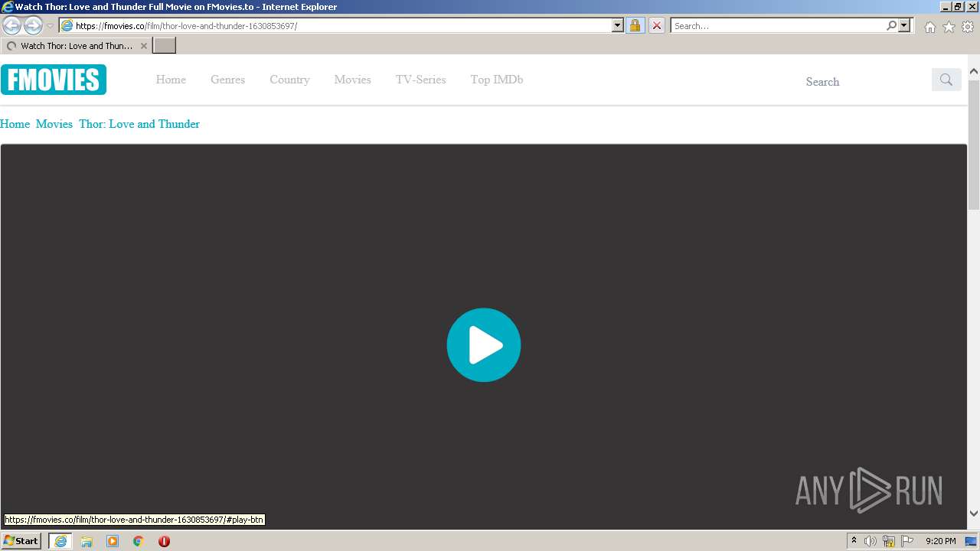Open the Windows Start button
980x551 pixels.
21,541
